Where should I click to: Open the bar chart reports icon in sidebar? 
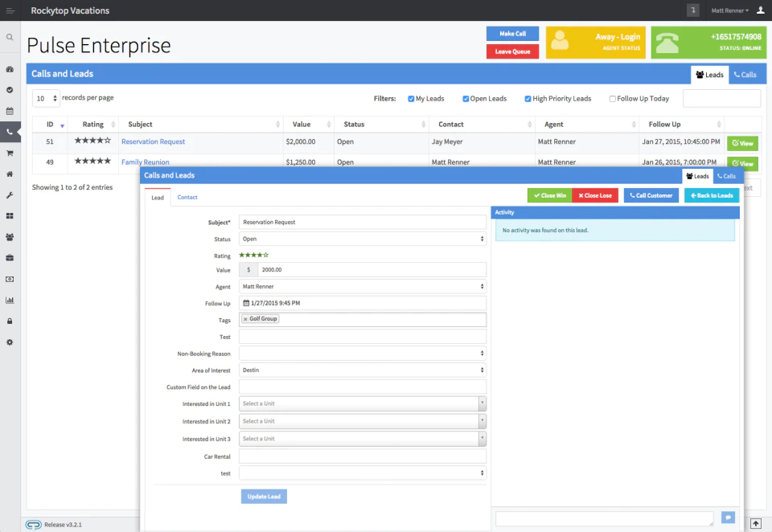tap(10, 301)
